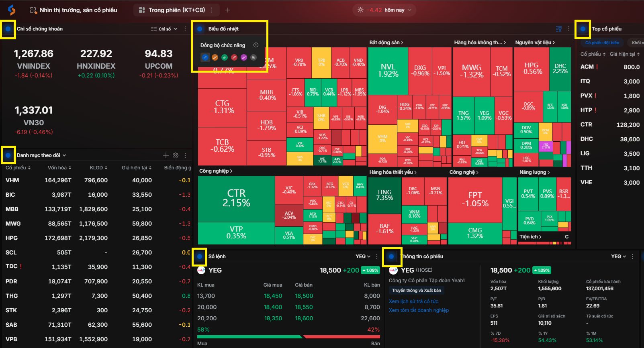Open the 'Bất động sản' sector link
Image resolution: width=644 pixels, height=348 pixels.
(386, 42)
